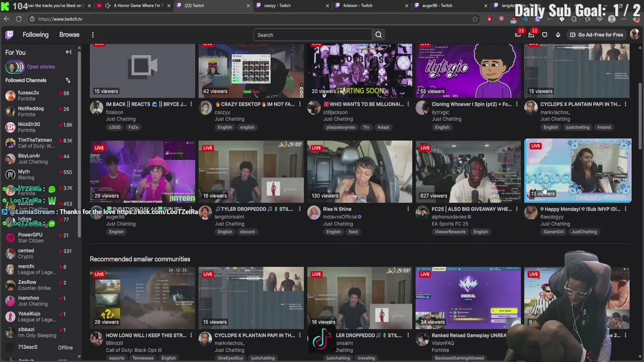Click the search magnifier button

click(x=378, y=35)
